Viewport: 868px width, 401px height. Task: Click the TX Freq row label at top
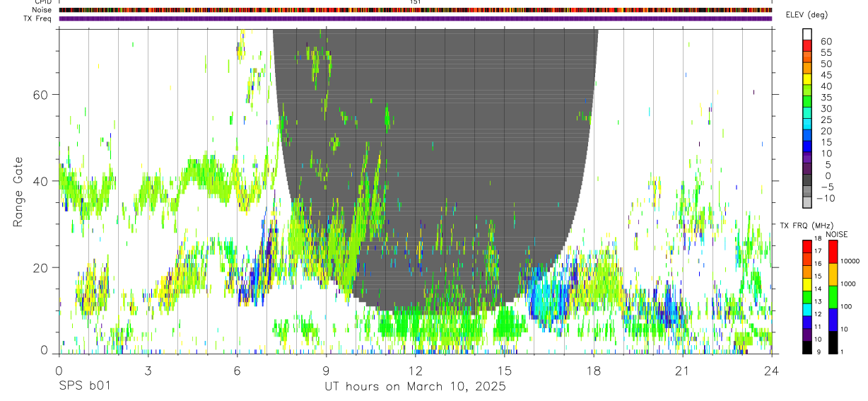[38, 18]
